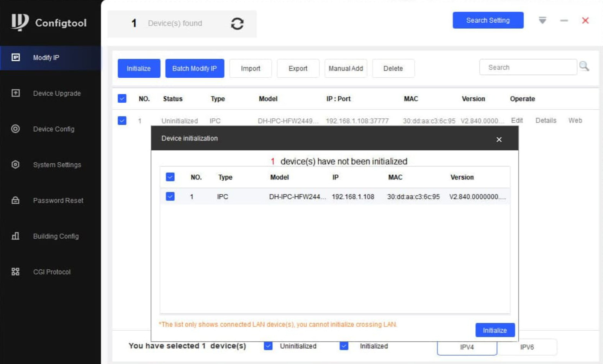Screen dimensions: 603x364
Task: Open the Modify IP sidebar icon
Action: (16, 57)
